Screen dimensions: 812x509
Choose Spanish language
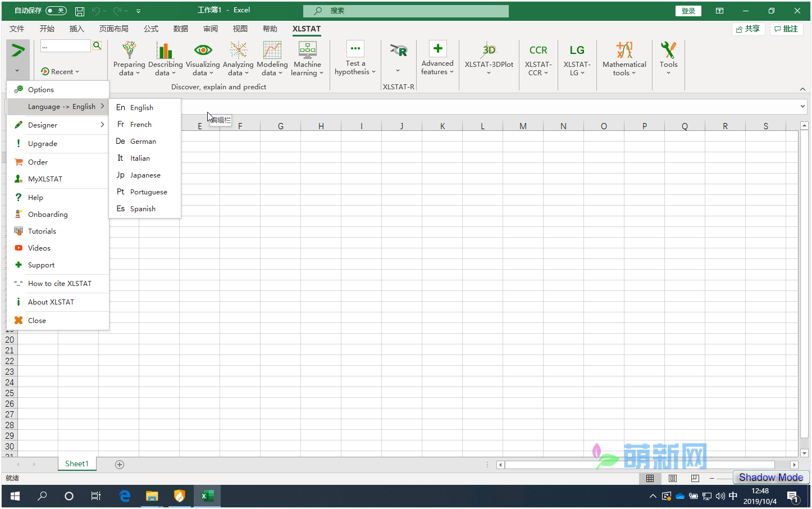tap(145, 208)
